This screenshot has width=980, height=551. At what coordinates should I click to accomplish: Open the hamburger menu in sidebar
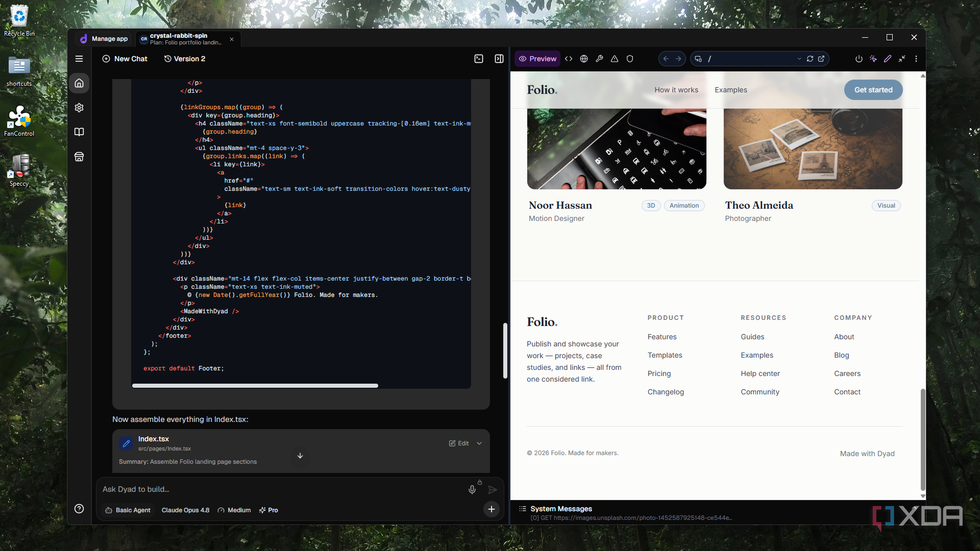point(79,59)
